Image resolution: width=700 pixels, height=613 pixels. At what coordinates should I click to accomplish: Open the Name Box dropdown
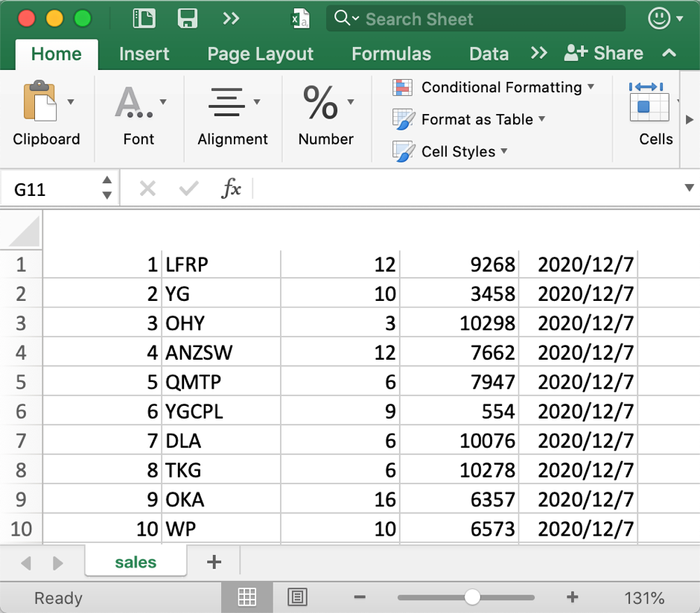(106, 188)
